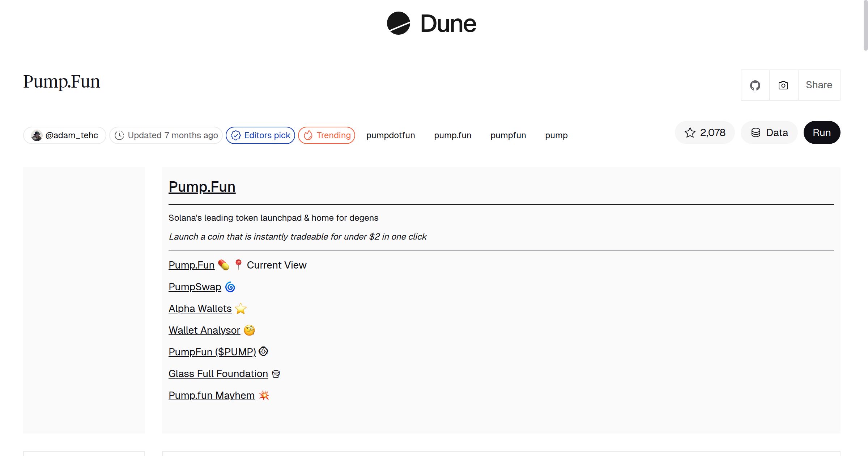
Task: Open the Data panel via the database icon
Action: click(x=757, y=132)
